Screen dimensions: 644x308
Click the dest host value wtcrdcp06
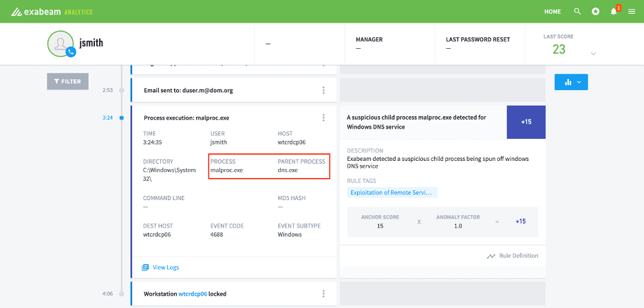(x=157, y=234)
